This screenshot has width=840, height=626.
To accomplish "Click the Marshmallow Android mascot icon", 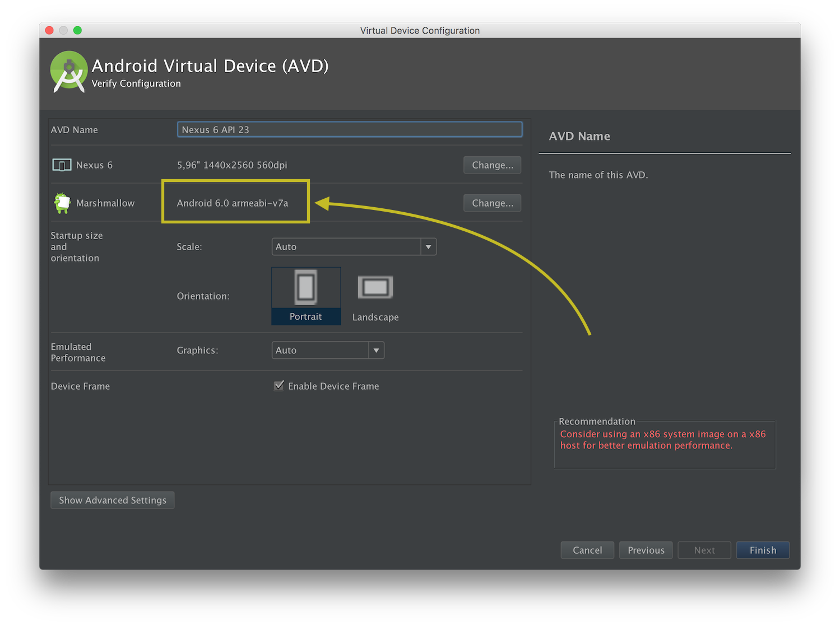I will tap(62, 203).
